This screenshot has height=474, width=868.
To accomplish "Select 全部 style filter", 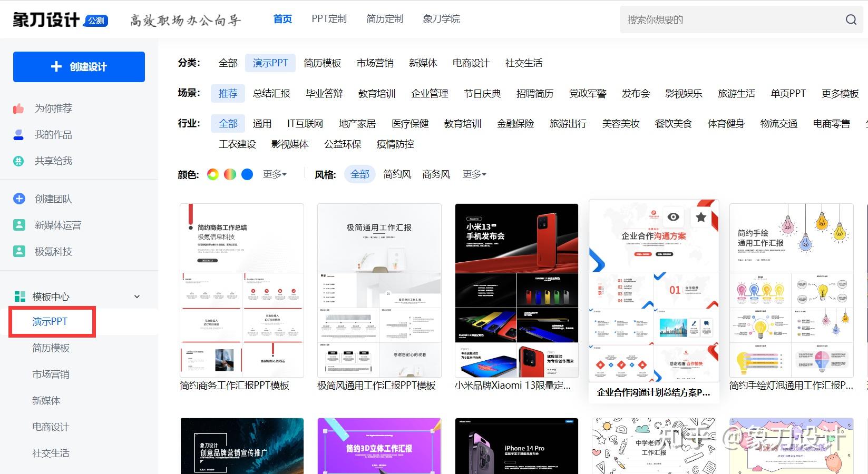I will pos(360,174).
